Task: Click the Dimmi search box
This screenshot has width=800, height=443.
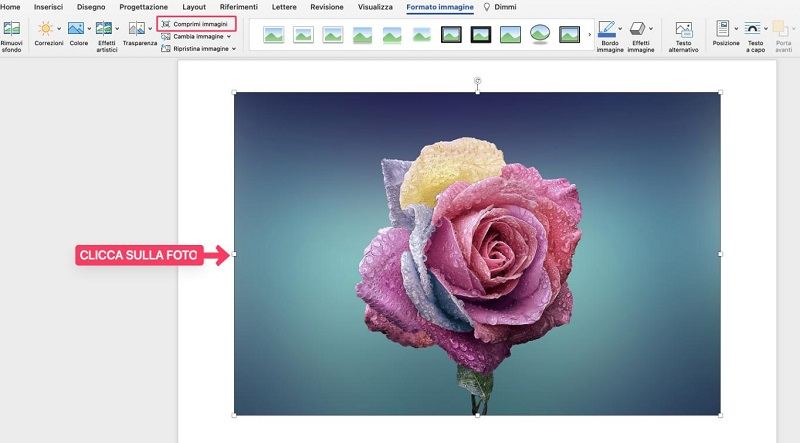Action: [x=498, y=7]
